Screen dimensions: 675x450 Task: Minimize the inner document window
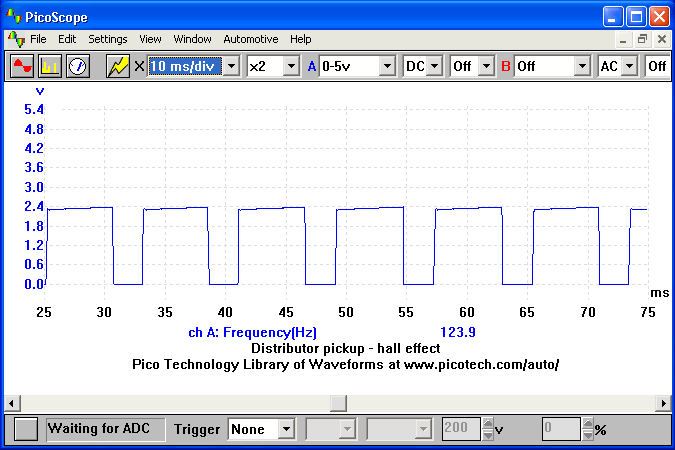[622, 40]
